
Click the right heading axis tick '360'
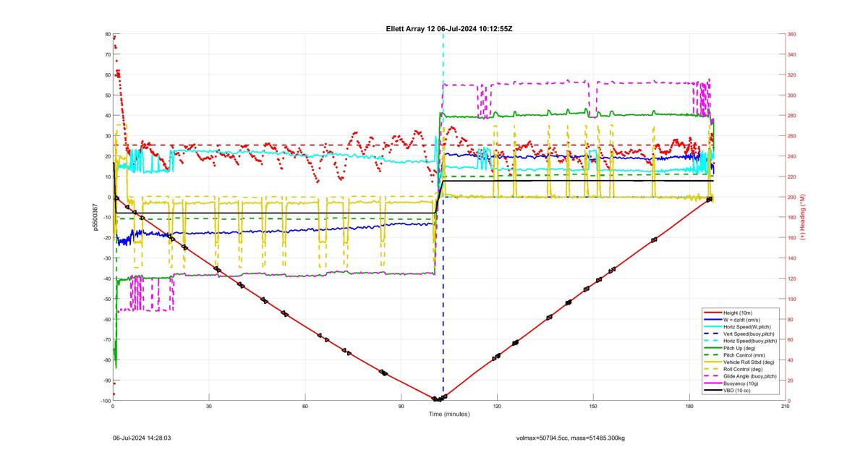point(793,34)
